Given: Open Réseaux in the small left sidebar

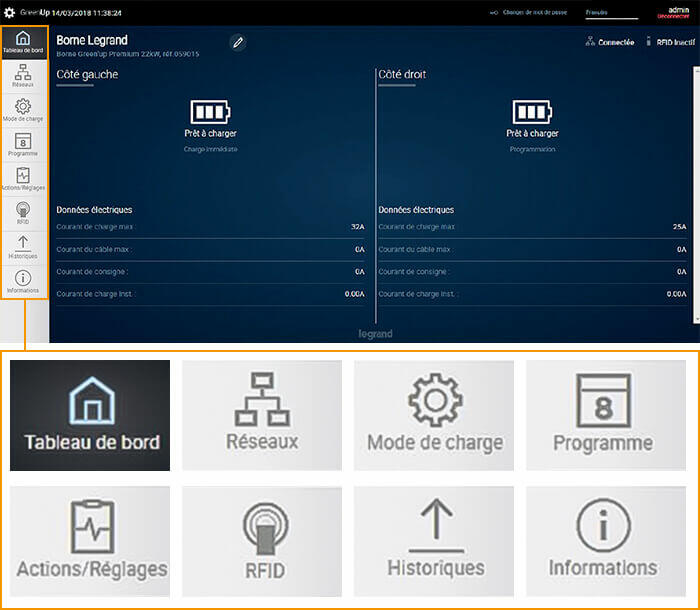Looking at the screenshot, I should coord(23,76).
